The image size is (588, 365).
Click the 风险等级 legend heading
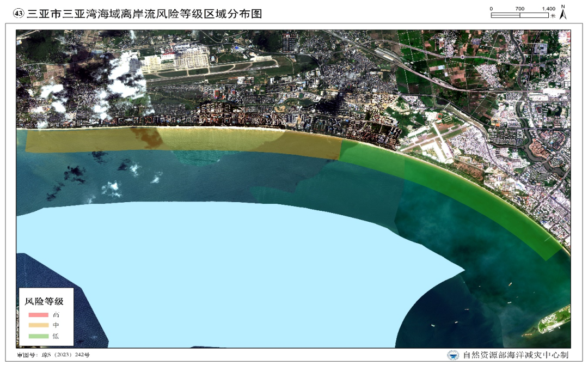[44, 301]
